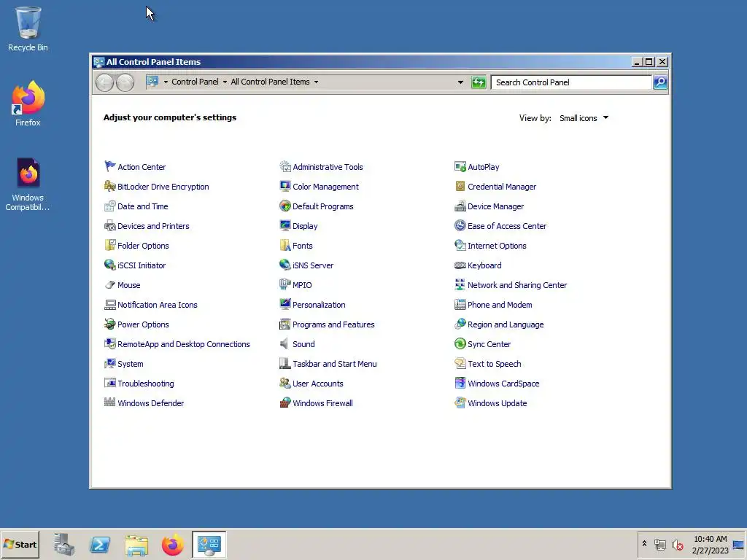Screen dimensions: 747x560
Task: Click the taskbar Firefox icon
Action: pyautogui.click(x=172, y=544)
